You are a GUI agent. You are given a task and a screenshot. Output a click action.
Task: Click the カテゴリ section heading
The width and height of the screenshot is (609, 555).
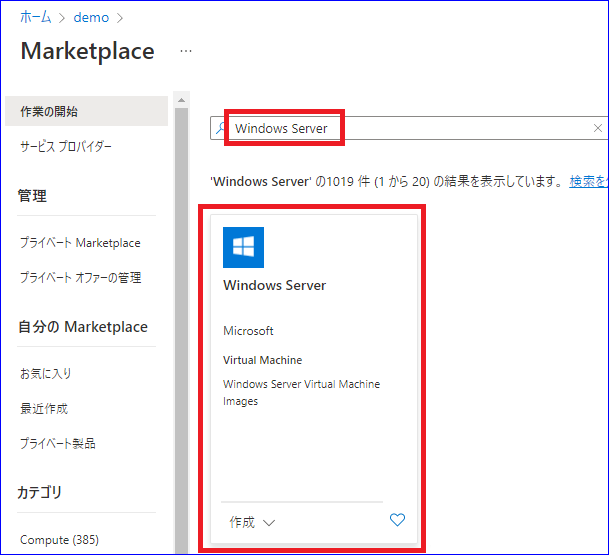[x=39, y=492]
